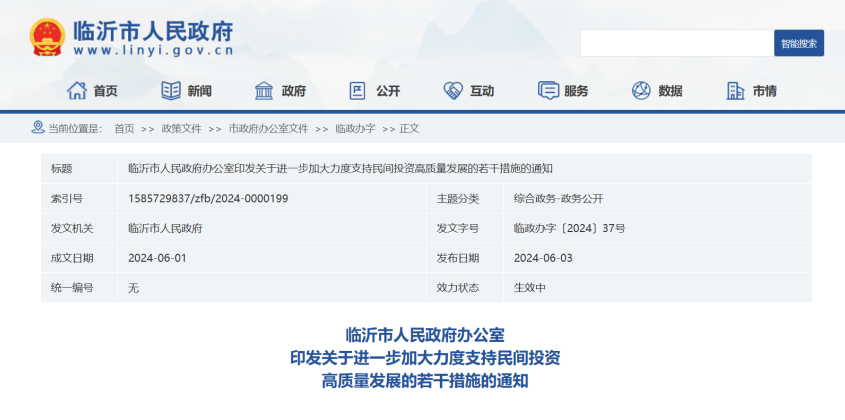Click the 标题 label cell
Viewport: 845px width, 420px height.
pos(79,169)
